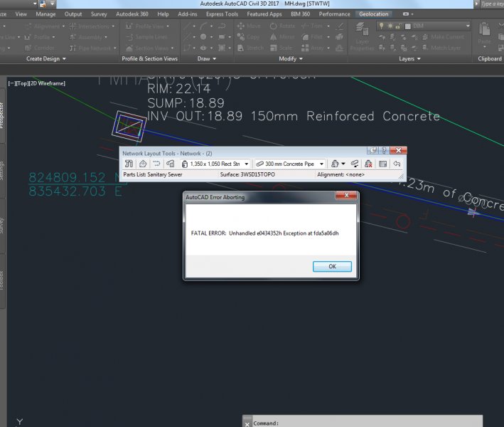Viewport: 504px width, 427px height.
Task: Click the Mirror tool in Modify panel
Action: click(x=282, y=37)
